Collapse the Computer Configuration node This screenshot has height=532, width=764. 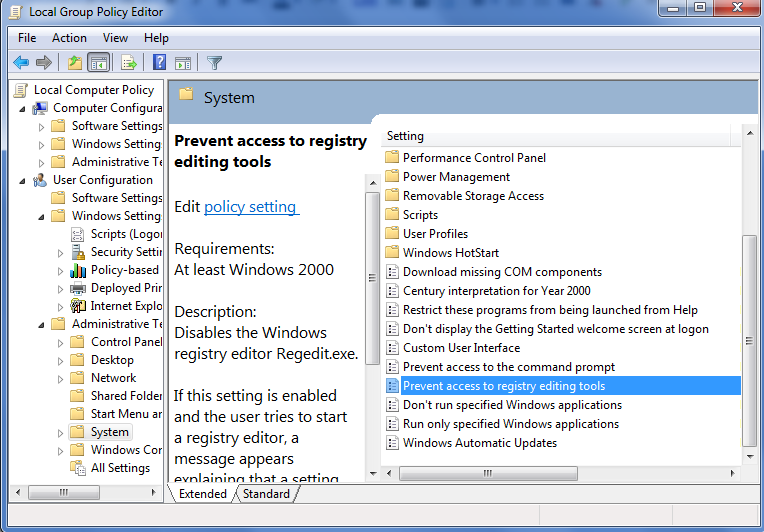tap(22, 109)
